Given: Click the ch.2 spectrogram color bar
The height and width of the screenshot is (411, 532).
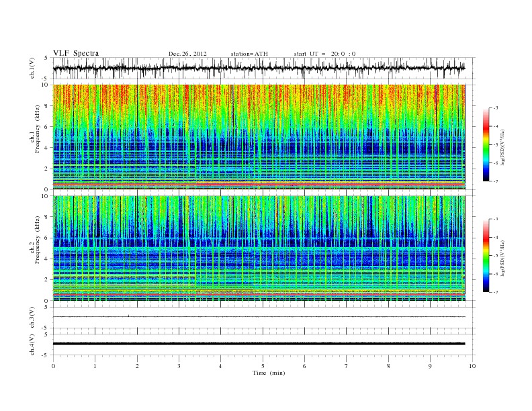Looking at the screenshot, I should 486,256.
